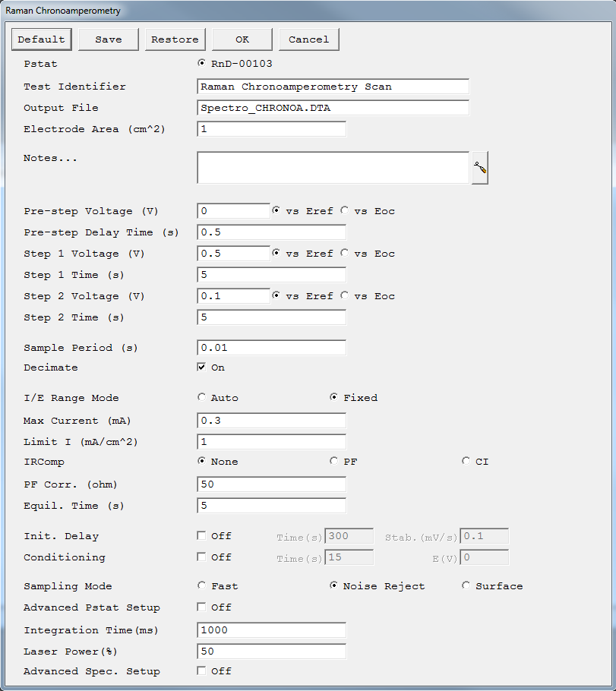
Task: Enable the Conditioning checkbox
Action: click(201, 557)
